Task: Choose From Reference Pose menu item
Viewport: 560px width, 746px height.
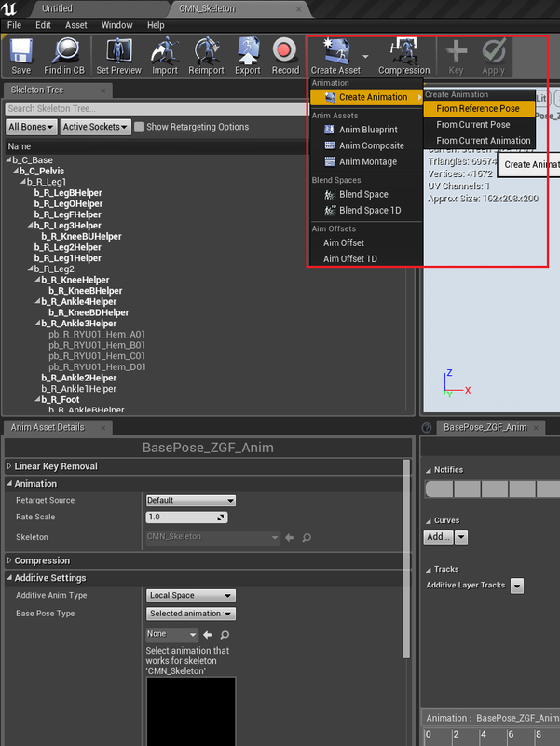Action: [x=479, y=109]
